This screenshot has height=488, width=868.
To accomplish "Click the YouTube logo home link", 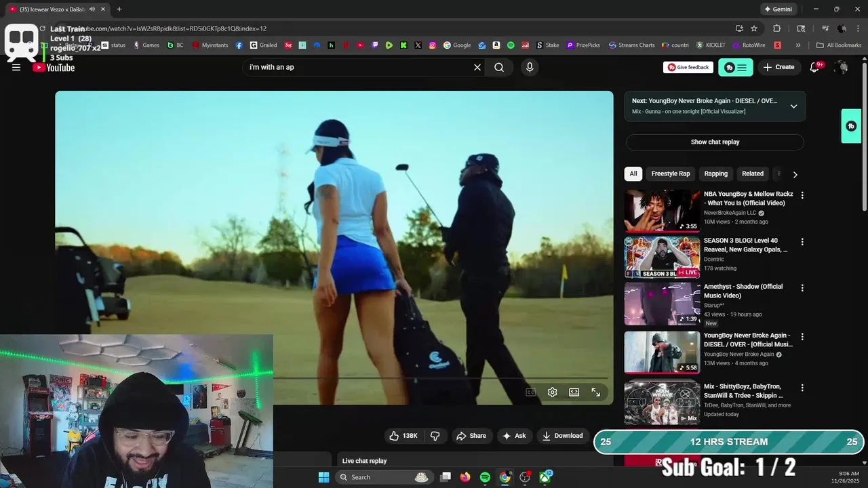I will [54, 67].
